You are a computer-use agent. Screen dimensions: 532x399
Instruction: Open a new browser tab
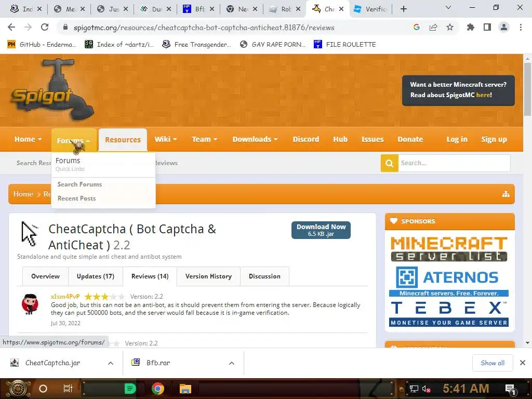pos(403,9)
